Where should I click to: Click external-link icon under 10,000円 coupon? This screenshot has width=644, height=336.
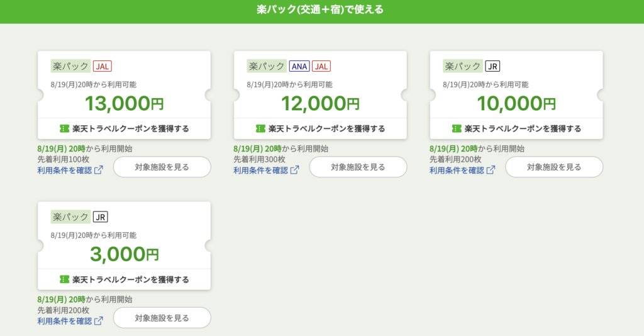[x=491, y=170]
